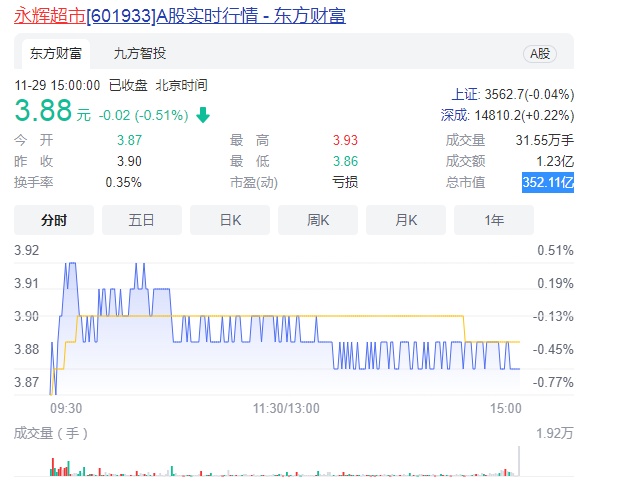Click the A股 market badge
619x483 pixels.
coord(540,54)
